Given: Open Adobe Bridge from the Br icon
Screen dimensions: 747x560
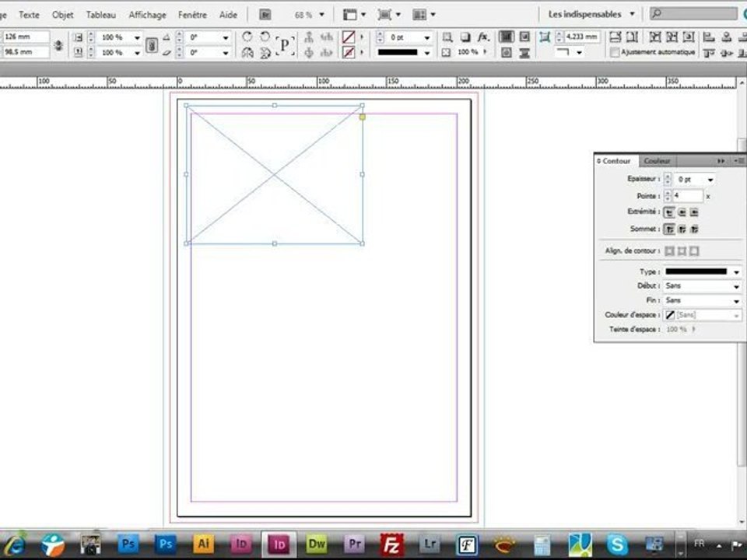Looking at the screenshot, I should pos(265,15).
